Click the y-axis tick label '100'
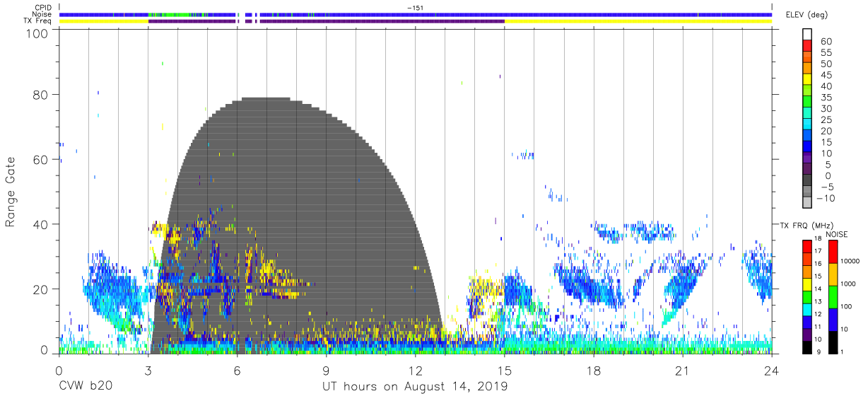The width and height of the screenshot is (868, 401). tap(37, 33)
